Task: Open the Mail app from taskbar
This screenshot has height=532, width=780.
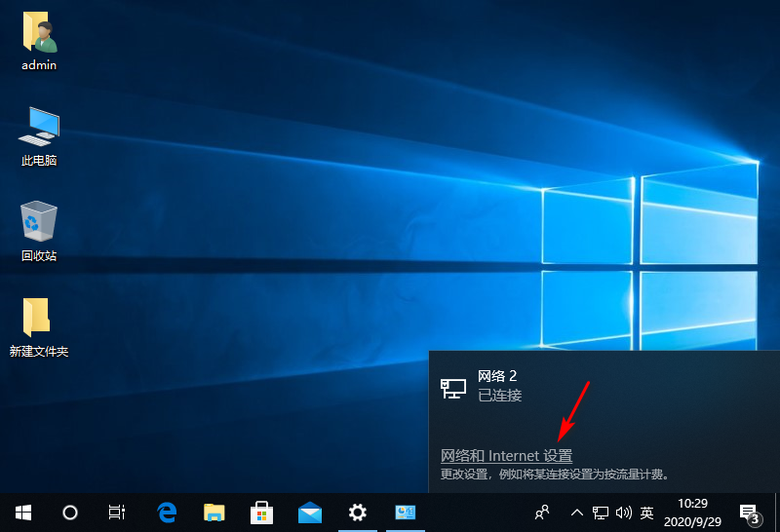Action: tap(310, 512)
